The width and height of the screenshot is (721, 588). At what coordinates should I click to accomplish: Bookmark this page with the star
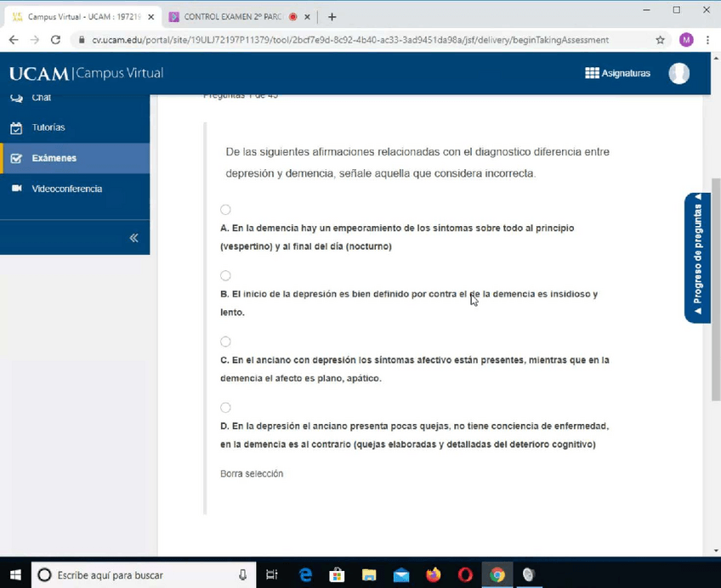(661, 40)
